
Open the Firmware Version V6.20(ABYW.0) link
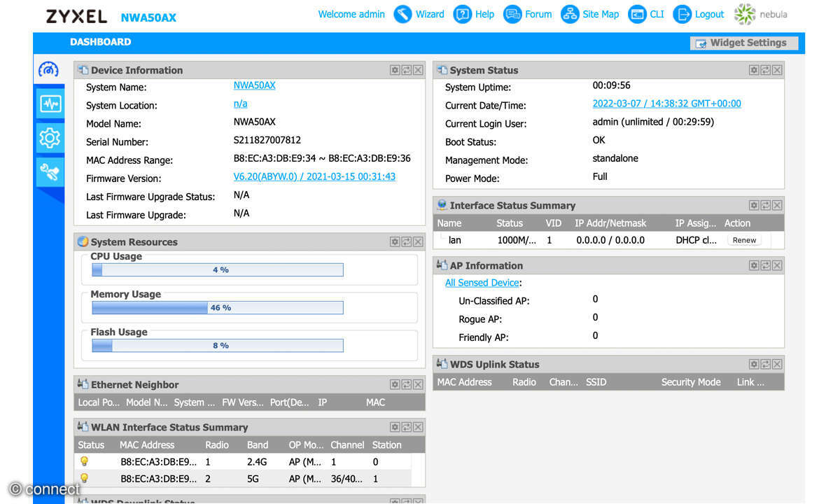click(314, 176)
